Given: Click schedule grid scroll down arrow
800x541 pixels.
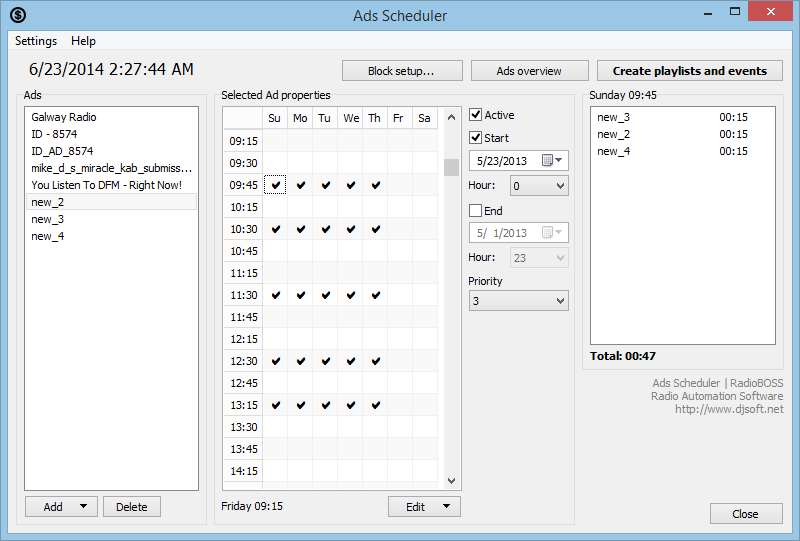Looking at the screenshot, I should pyautogui.click(x=451, y=480).
